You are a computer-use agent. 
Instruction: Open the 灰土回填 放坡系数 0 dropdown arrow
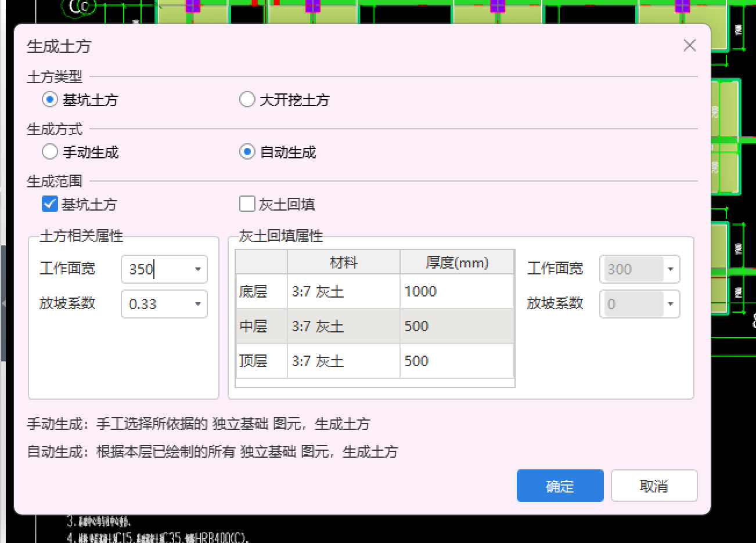pos(671,304)
